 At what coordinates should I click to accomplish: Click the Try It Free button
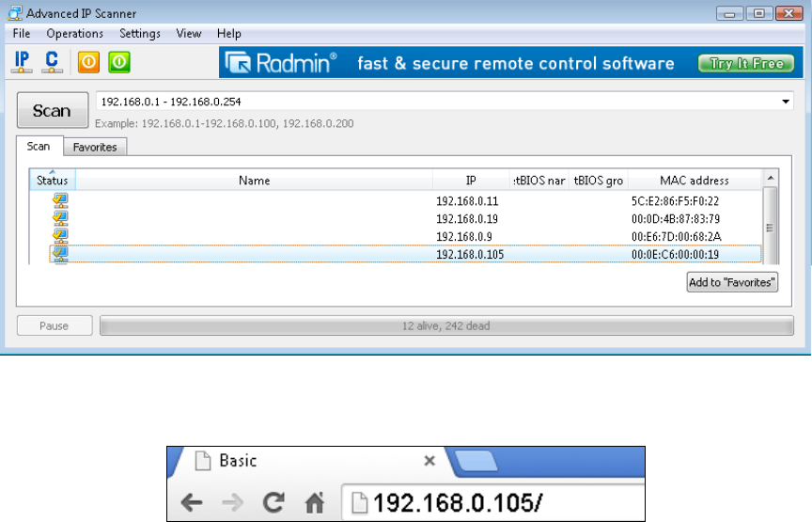click(x=745, y=63)
